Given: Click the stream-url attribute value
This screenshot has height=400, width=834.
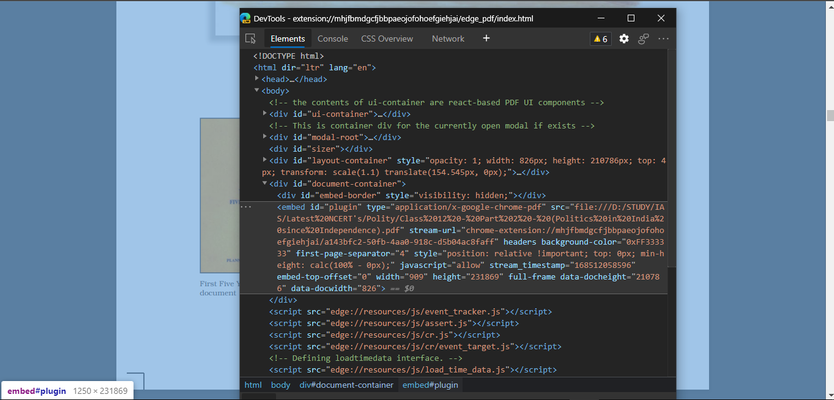Looking at the screenshot, I should click(x=471, y=235).
